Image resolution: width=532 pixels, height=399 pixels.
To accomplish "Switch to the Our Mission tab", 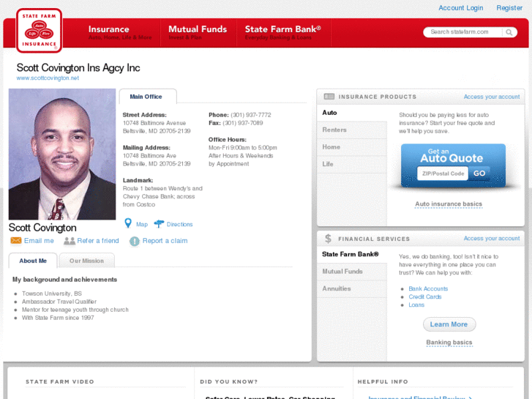I will (x=86, y=261).
